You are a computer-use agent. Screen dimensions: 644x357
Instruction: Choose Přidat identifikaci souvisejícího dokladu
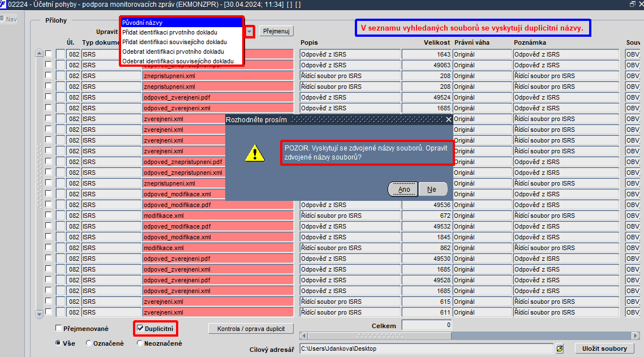(x=182, y=42)
